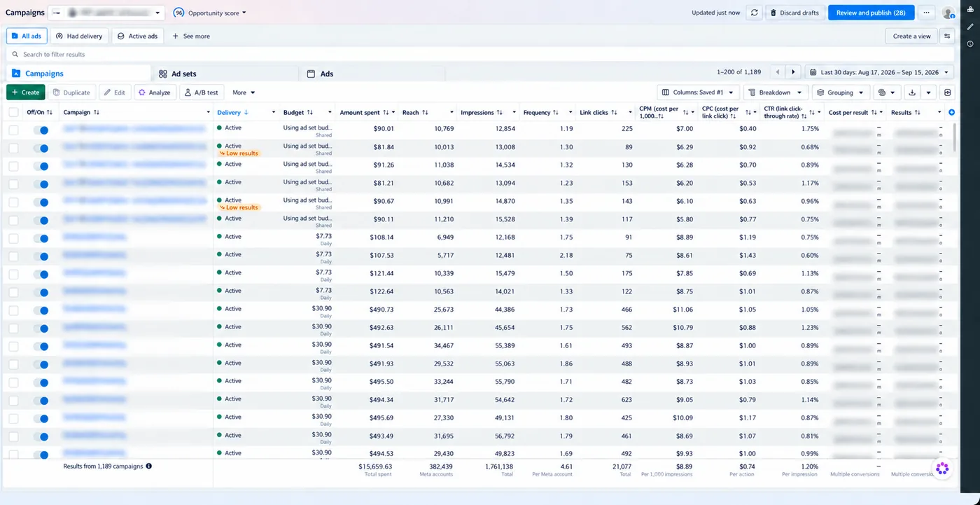Screen dimensions: 980x505
Task: Go to next page of results
Action: (x=793, y=72)
